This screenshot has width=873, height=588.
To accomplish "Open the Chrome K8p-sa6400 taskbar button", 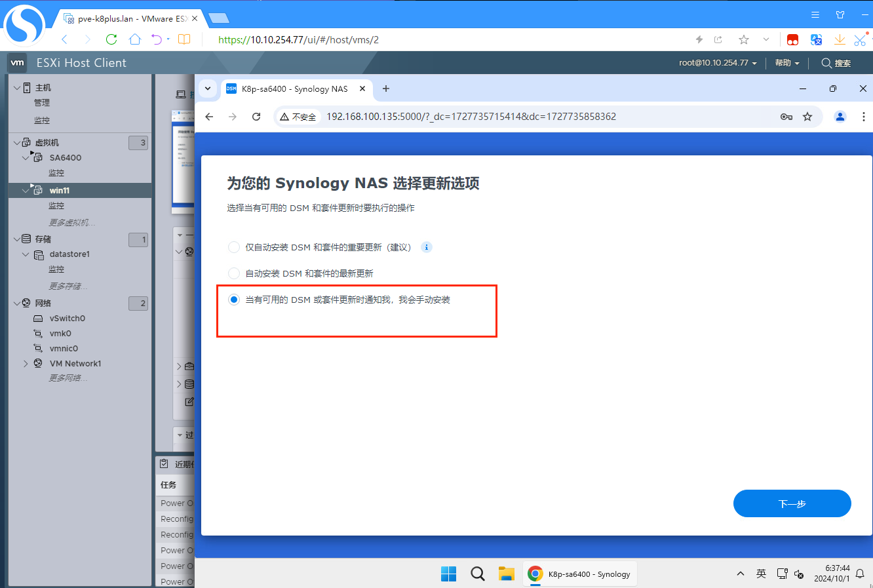I will point(579,574).
